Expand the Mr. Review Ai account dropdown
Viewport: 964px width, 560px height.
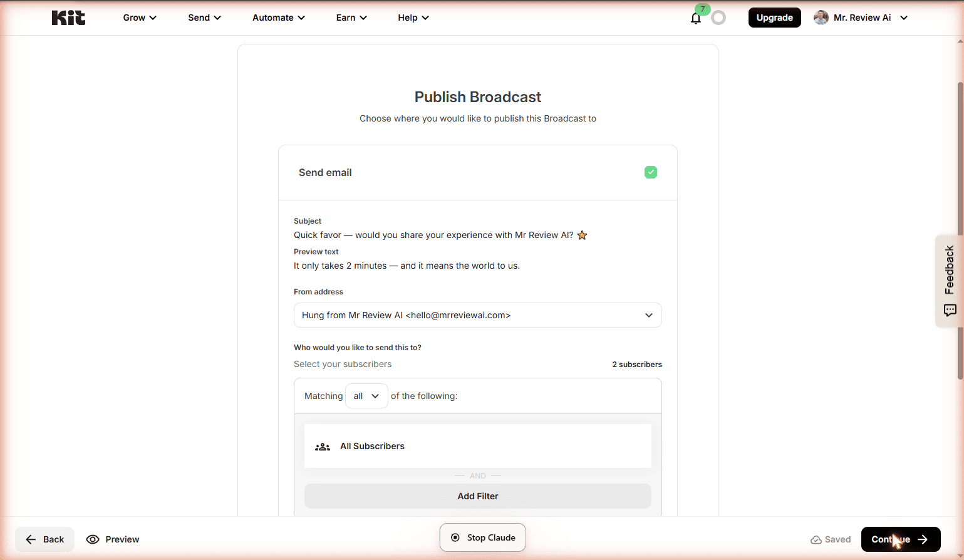click(x=904, y=18)
